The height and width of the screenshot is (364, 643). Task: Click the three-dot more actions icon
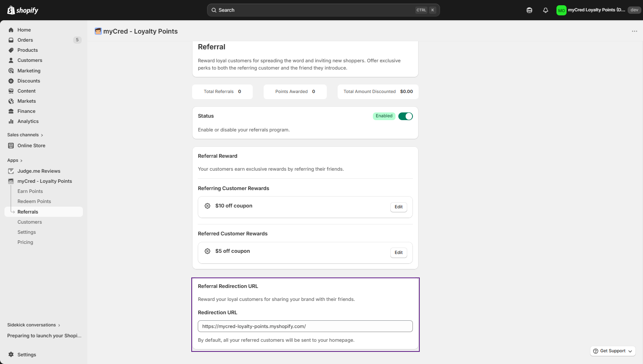(x=634, y=31)
